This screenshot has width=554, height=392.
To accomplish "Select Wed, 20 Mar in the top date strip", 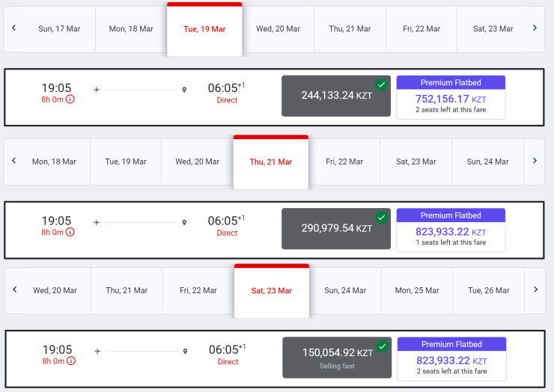I will 278,29.
